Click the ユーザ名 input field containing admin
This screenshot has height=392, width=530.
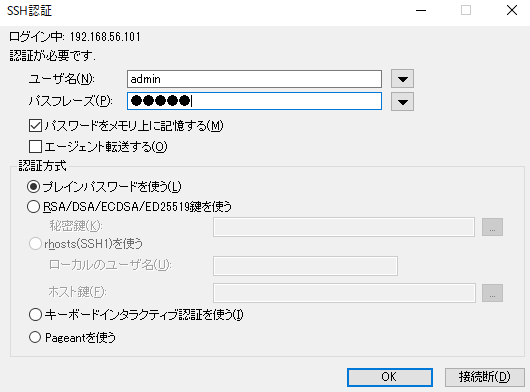(x=254, y=79)
